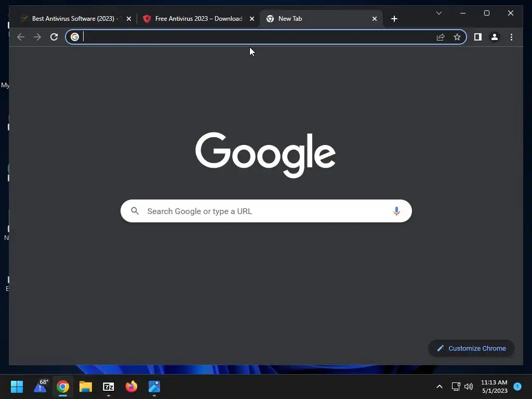Open a new tab with the plus button

tap(394, 19)
